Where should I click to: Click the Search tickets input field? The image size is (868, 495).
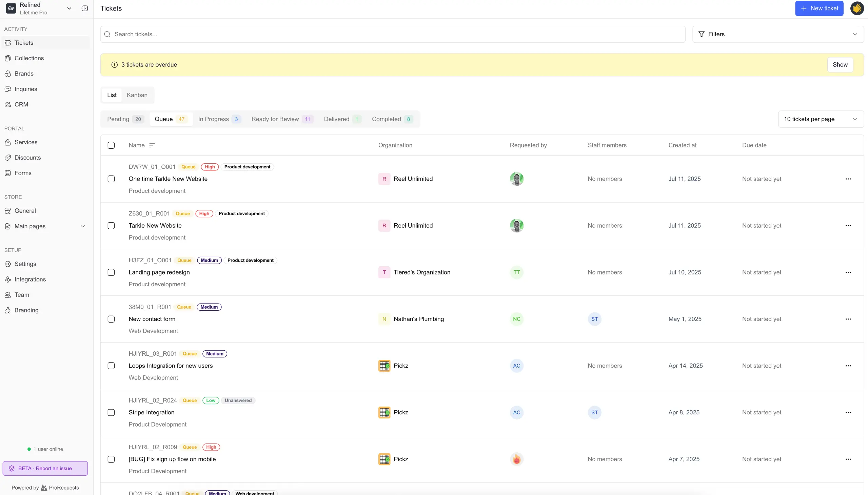tap(391, 34)
